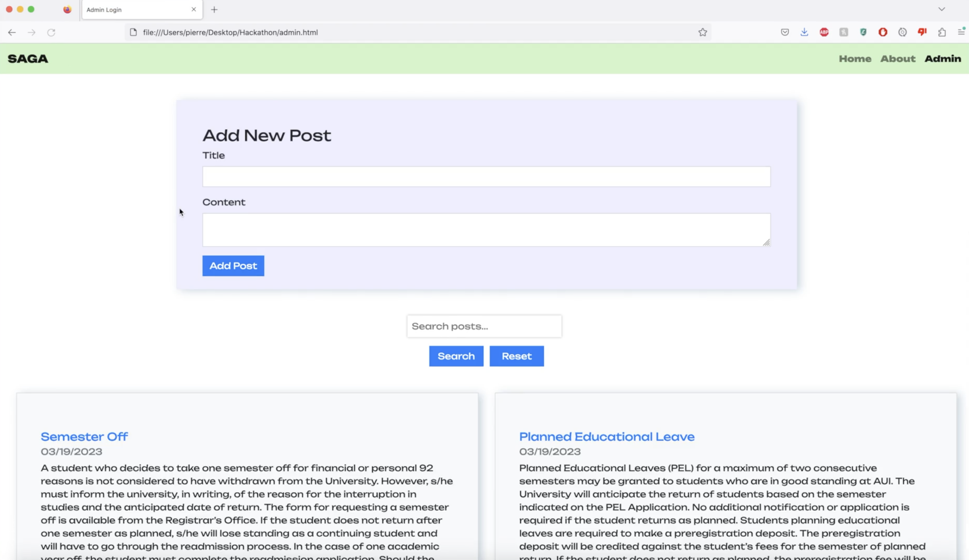Open the Pocket save icon
The image size is (969, 560).
coord(785,32)
